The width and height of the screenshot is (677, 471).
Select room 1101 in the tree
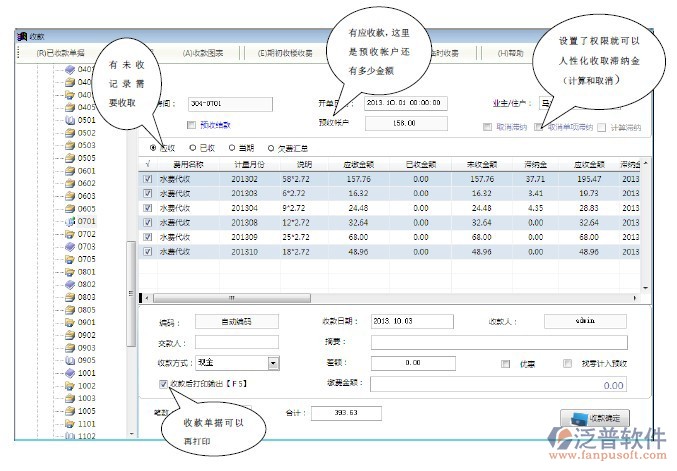[x=86, y=424]
